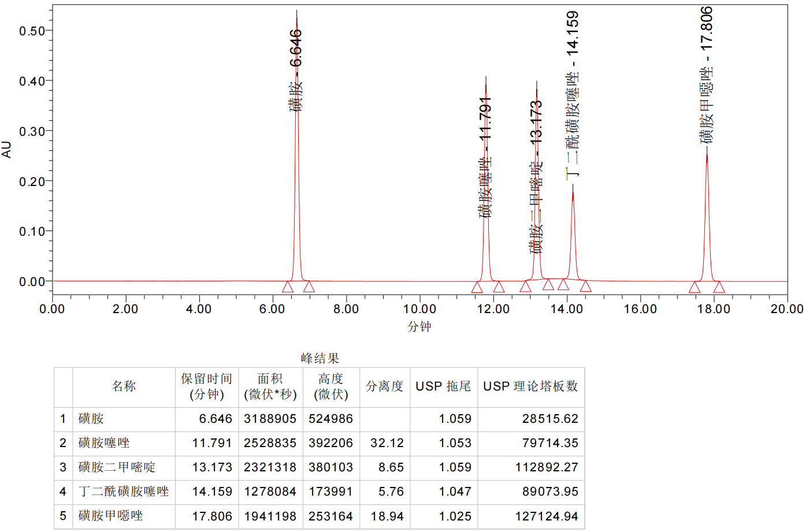Screen dimensions: 806x532
Task: Pick the start triangle marker of the 13.173 peak
Action: coord(525,287)
